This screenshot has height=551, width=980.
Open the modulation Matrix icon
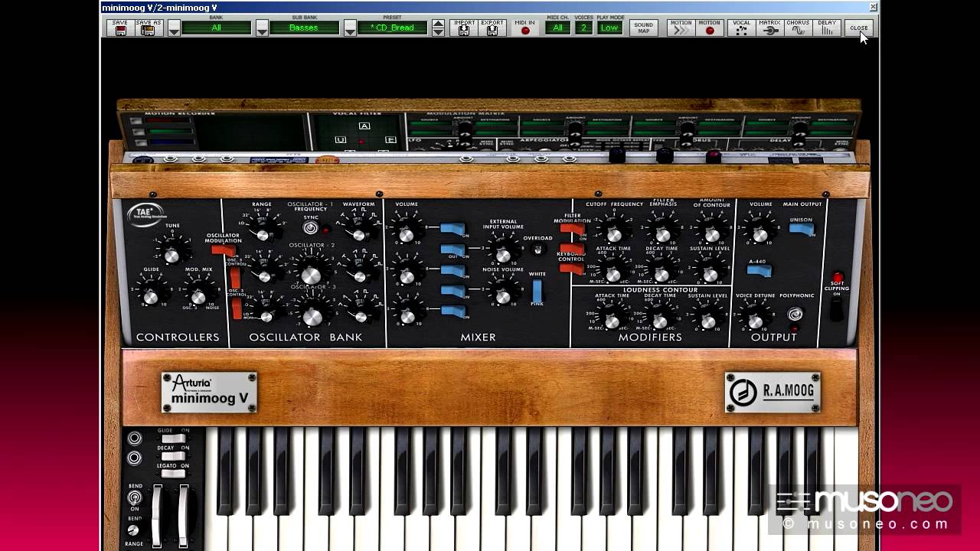coord(769,28)
